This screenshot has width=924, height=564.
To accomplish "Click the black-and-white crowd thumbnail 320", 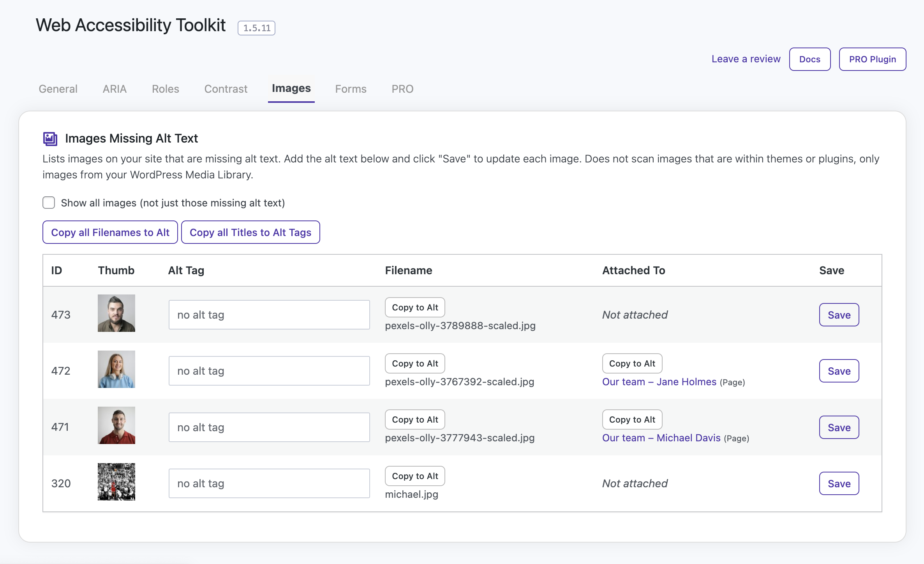I will [116, 482].
